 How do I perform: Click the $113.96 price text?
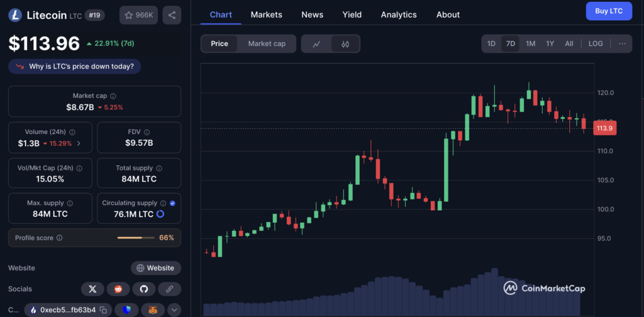[x=44, y=43]
